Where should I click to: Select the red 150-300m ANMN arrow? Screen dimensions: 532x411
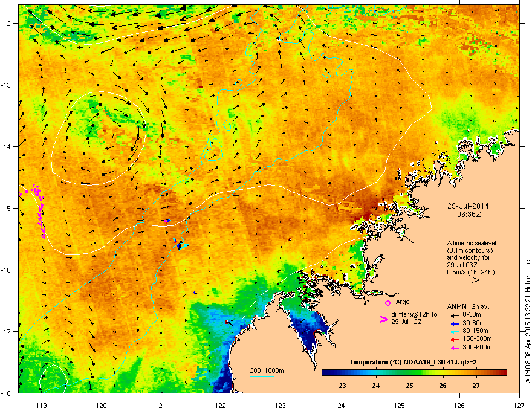tap(454, 339)
